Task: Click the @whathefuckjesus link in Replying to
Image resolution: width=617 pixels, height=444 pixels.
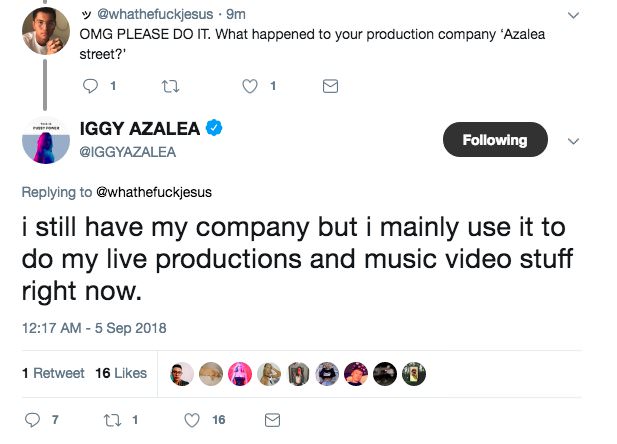Action: click(153, 191)
